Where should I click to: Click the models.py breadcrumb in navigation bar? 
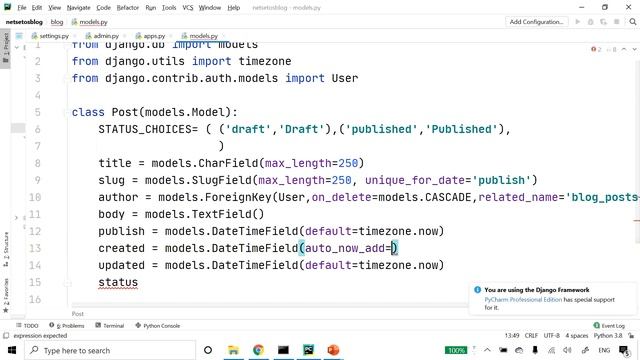click(90, 22)
